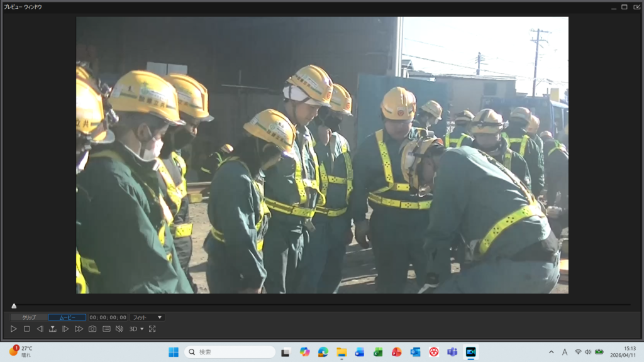
Task: Expand the 3D mode dropdown arrow
Action: [x=142, y=329]
